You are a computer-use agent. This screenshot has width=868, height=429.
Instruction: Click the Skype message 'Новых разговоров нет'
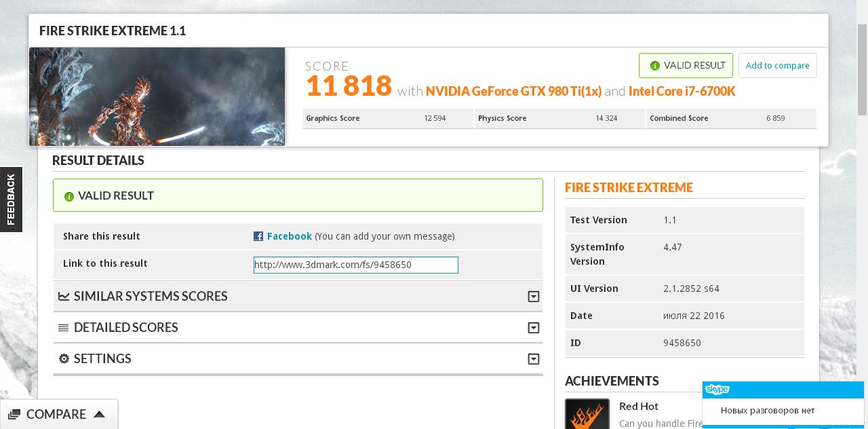click(x=768, y=411)
